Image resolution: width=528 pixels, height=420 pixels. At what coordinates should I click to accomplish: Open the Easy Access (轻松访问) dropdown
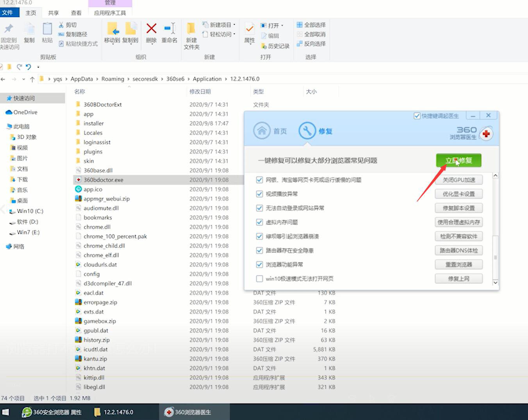click(x=219, y=34)
